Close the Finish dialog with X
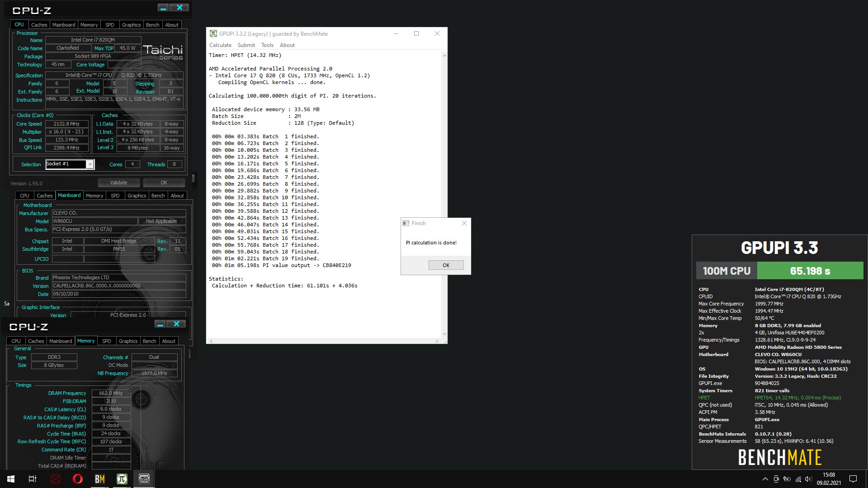 [464, 223]
